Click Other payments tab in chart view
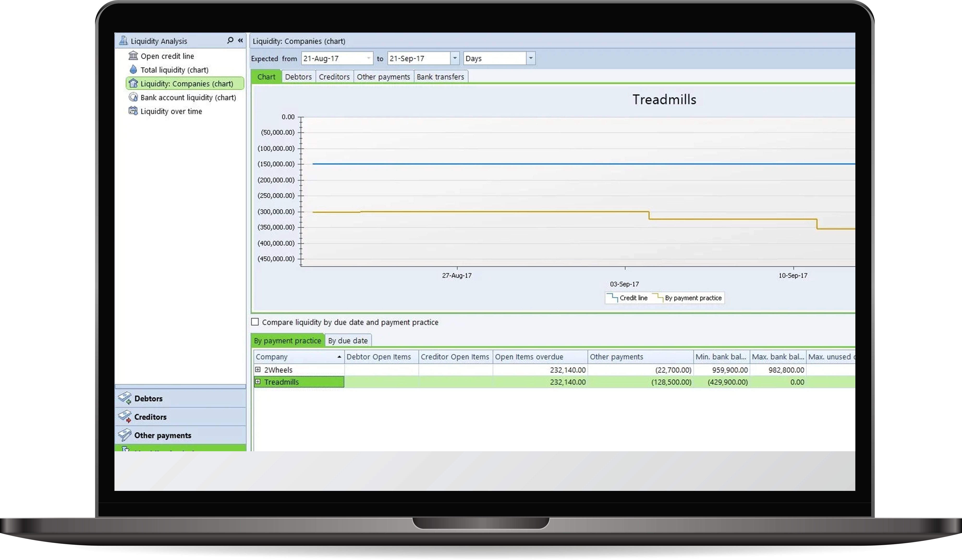The height and width of the screenshot is (560, 962). (383, 76)
